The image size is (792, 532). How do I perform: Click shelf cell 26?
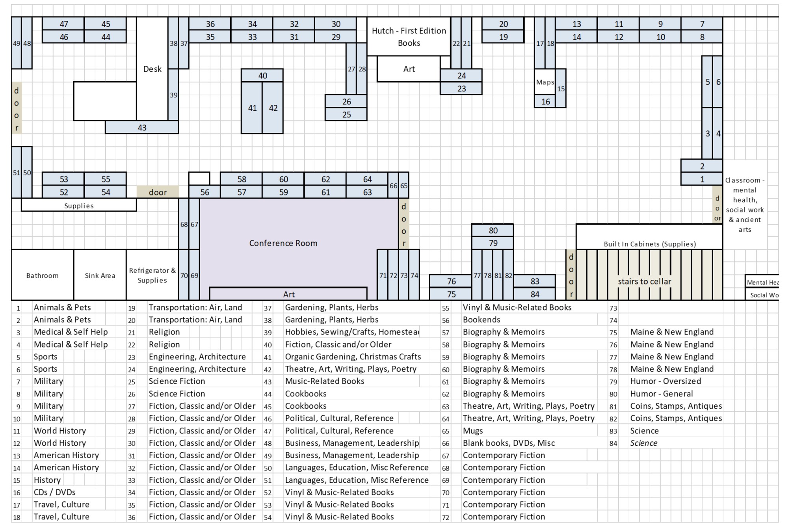tap(346, 102)
